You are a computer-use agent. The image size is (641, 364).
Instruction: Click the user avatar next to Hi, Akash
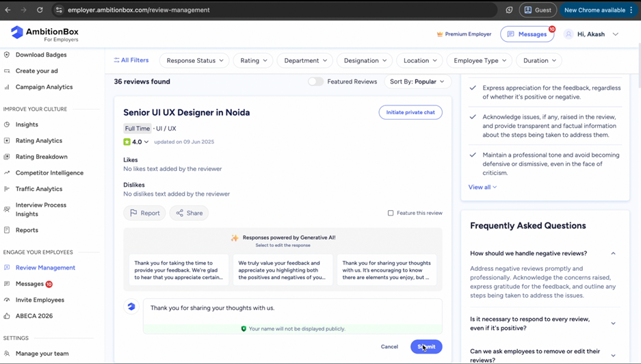coord(568,34)
